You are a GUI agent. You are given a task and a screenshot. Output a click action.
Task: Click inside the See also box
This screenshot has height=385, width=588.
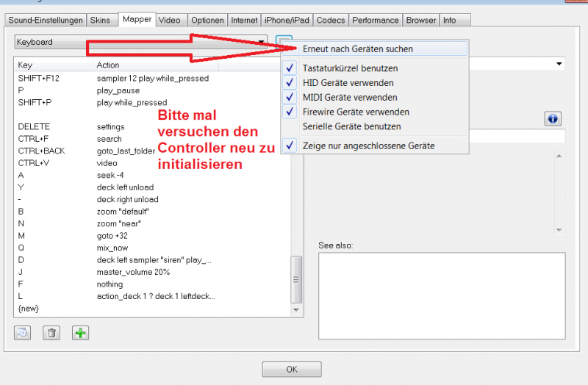point(442,296)
